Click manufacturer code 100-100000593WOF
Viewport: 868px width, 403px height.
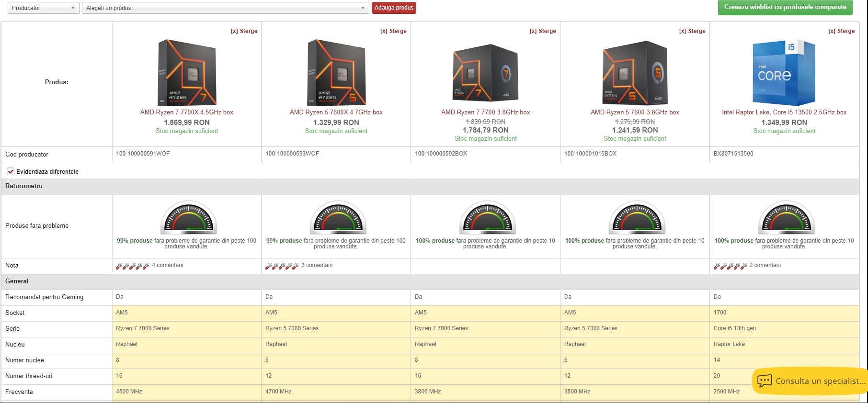coord(292,154)
